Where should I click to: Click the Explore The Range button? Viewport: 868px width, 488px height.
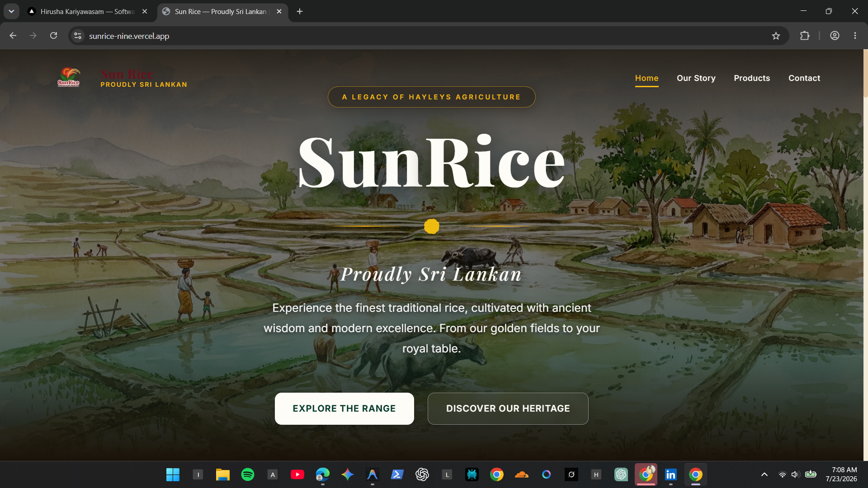click(344, 408)
